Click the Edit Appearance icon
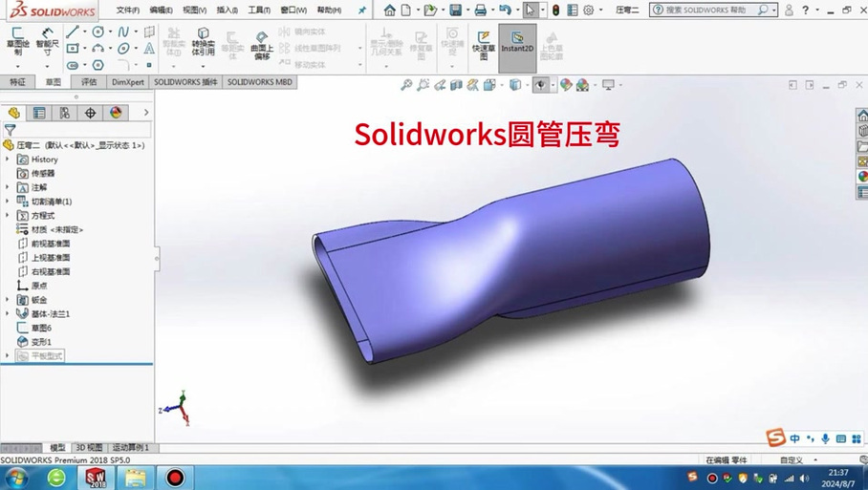 point(566,85)
